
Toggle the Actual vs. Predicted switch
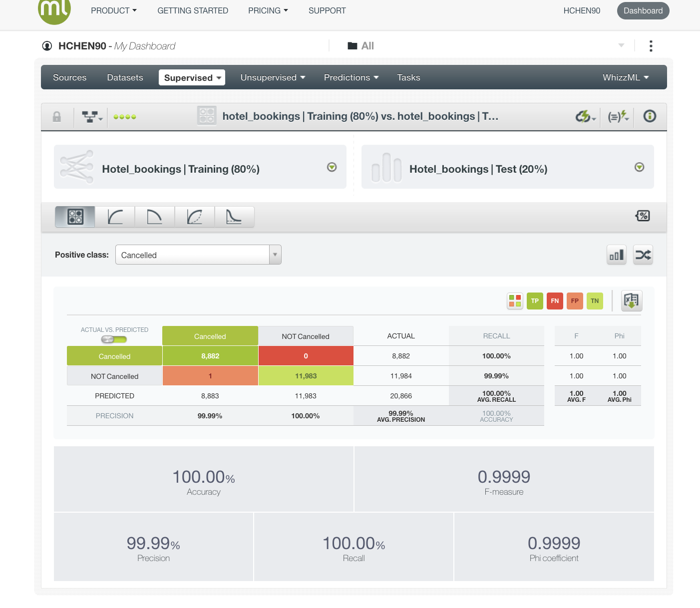[x=114, y=339]
